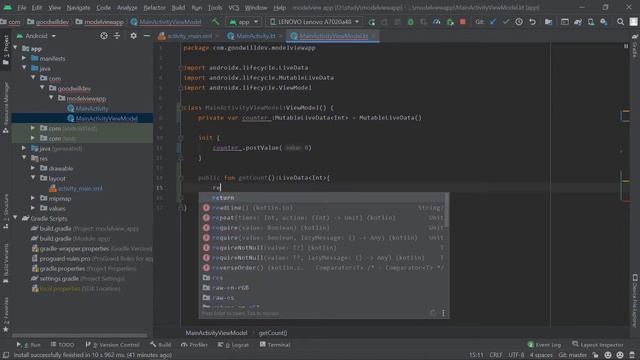
Task: Open the Logcat tool window button
Action: [x=233, y=345]
